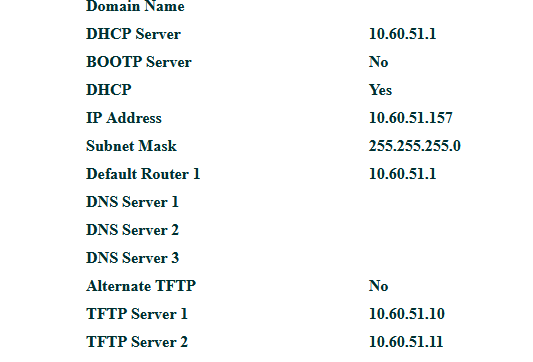Click the IP Address label
The height and width of the screenshot is (362, 533).
coord(124,118)
